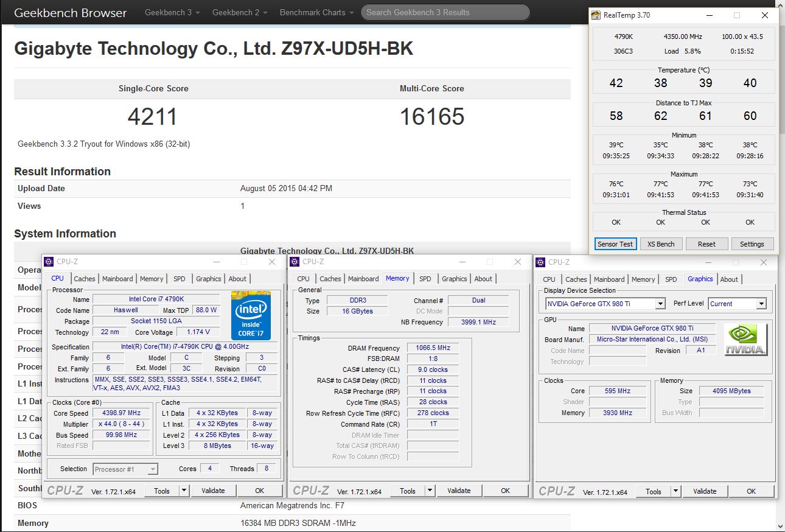
Task: Click the GPU Memory clock 3930 MHz value
Action: tap(618, 413)
